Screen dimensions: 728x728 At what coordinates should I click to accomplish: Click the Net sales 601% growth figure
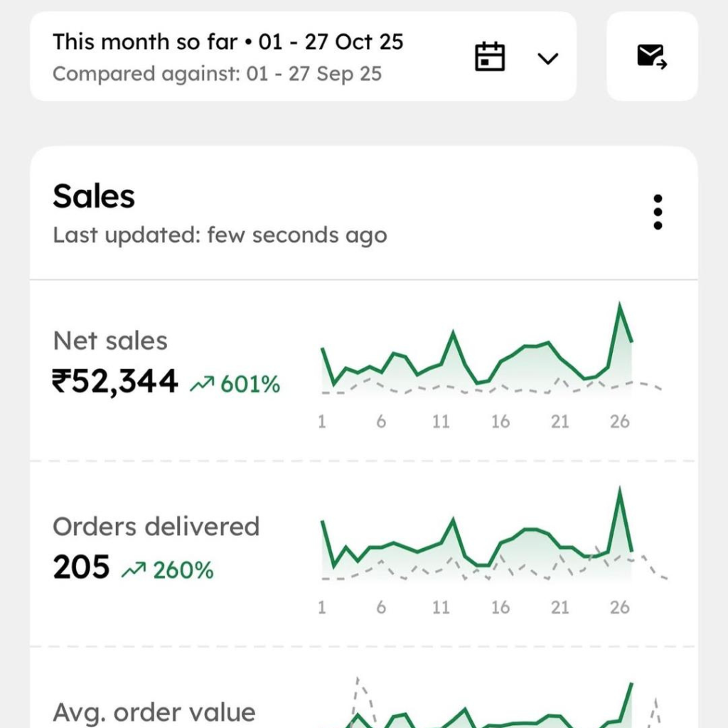click(250, 385)
